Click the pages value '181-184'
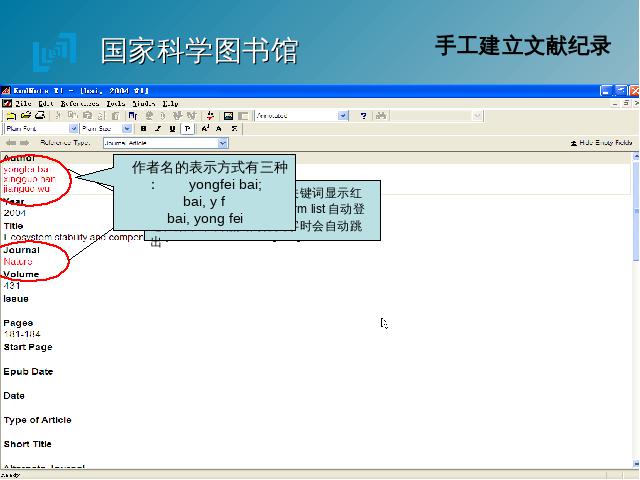Screen dimensions: 640x480 point(22,334)
